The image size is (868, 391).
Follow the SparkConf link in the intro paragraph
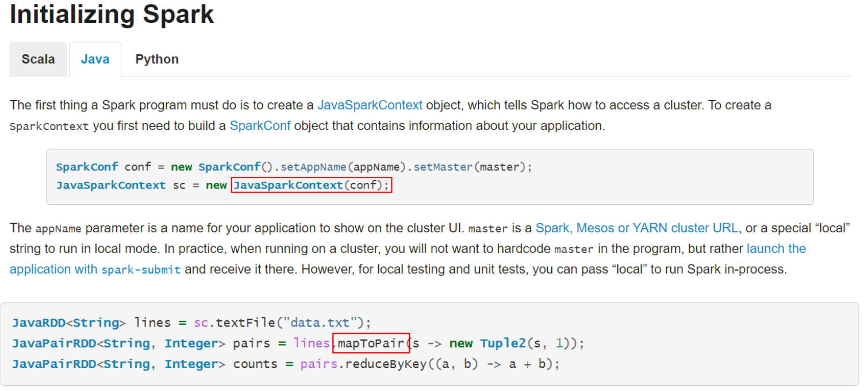[x=260, y=126]
